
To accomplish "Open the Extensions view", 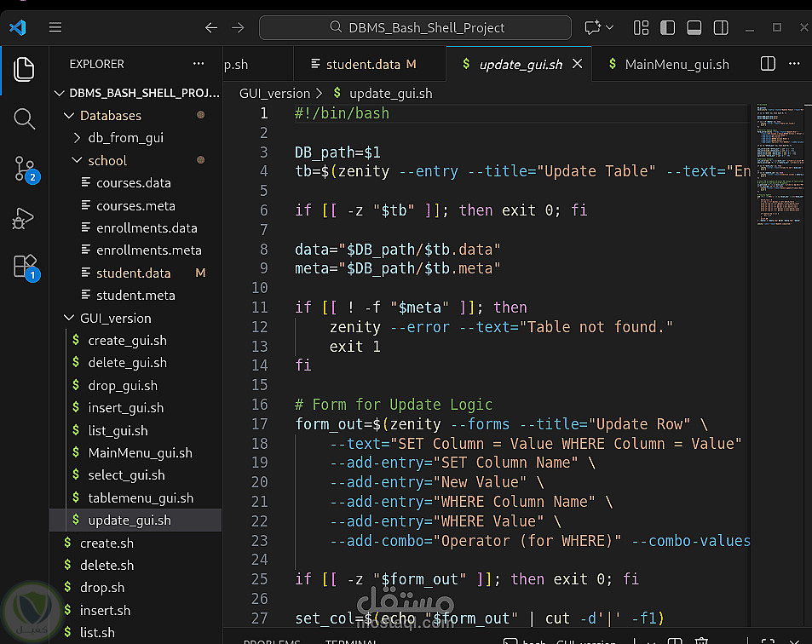I will (24, 267).
